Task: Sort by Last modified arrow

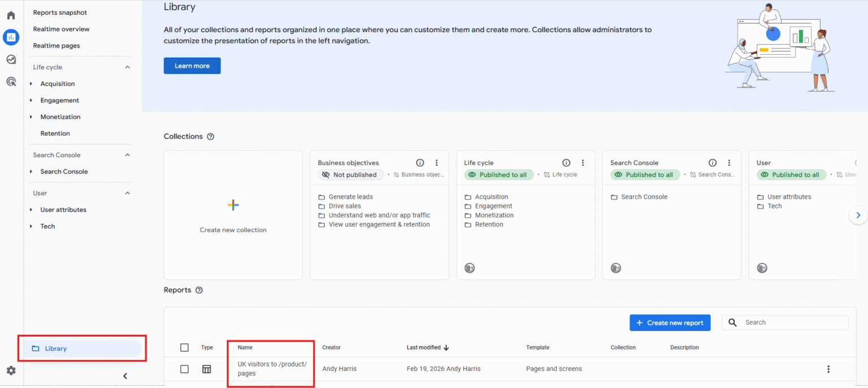Action: (x=446, y=347)
